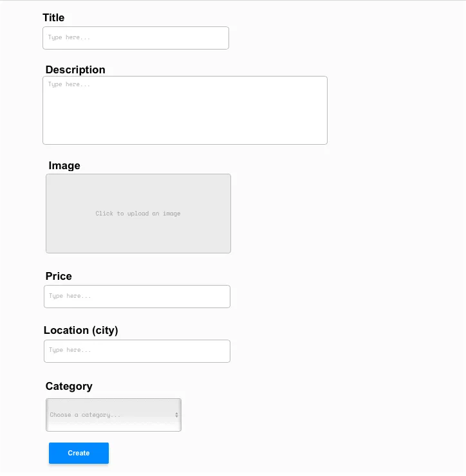Screen dimensions: 466x476
Task: Focus the Description text area
Action: [x=185, y=111]
